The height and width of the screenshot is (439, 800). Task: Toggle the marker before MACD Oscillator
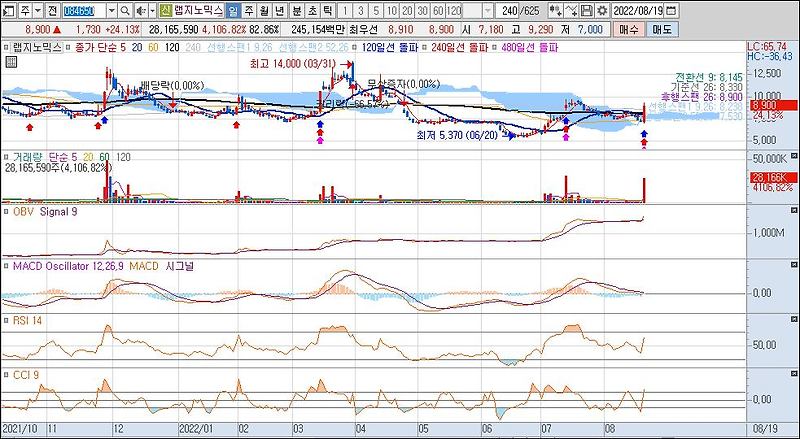click(x=5, y=266)
